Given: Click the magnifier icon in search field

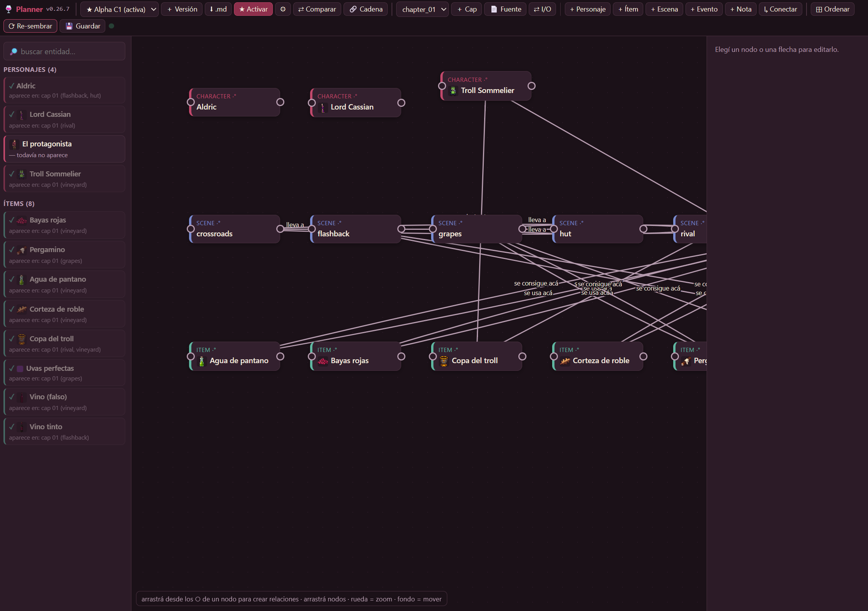Looking at the screenshot, I should tap(13, 51).
